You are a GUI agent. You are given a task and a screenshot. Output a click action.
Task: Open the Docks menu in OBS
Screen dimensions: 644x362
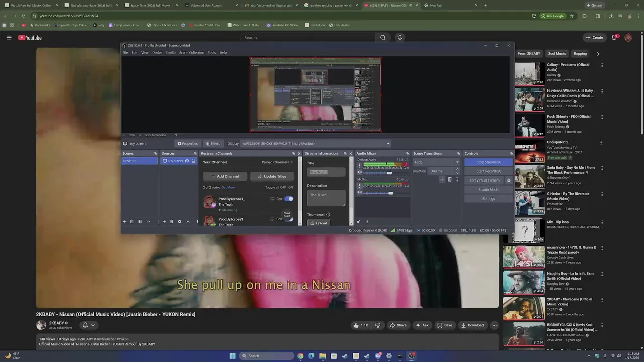click(x=157, y=52)
